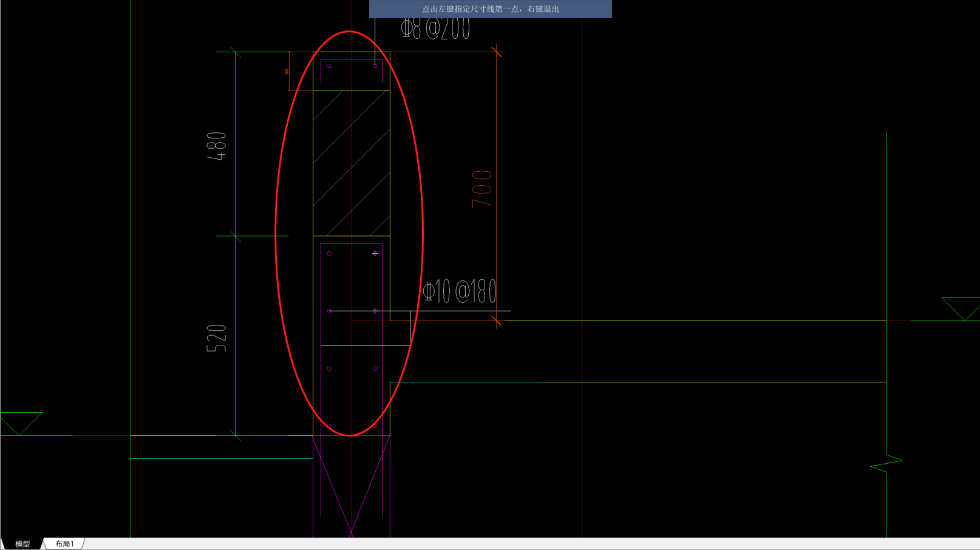Viewport: 980px width, 550px height.
Task: Click the Φ8@200 rebar annotation
Action: click(x=436, y=29)
